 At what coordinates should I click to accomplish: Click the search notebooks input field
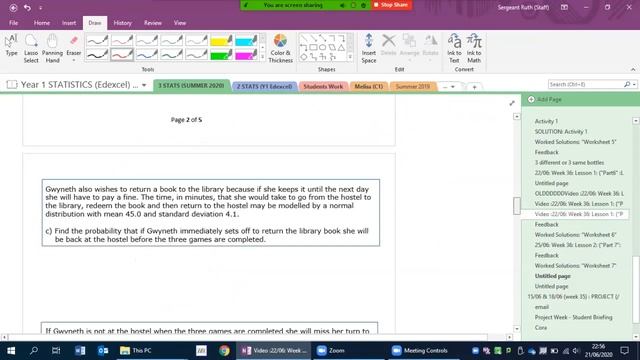pyautogui.click(x=586, y=84)
